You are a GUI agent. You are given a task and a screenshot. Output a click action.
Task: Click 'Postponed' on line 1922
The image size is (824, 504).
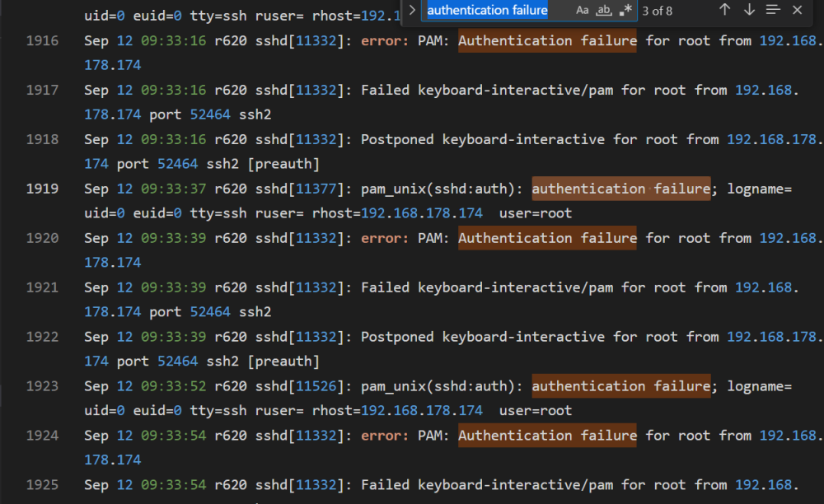(x=397, y=337)
